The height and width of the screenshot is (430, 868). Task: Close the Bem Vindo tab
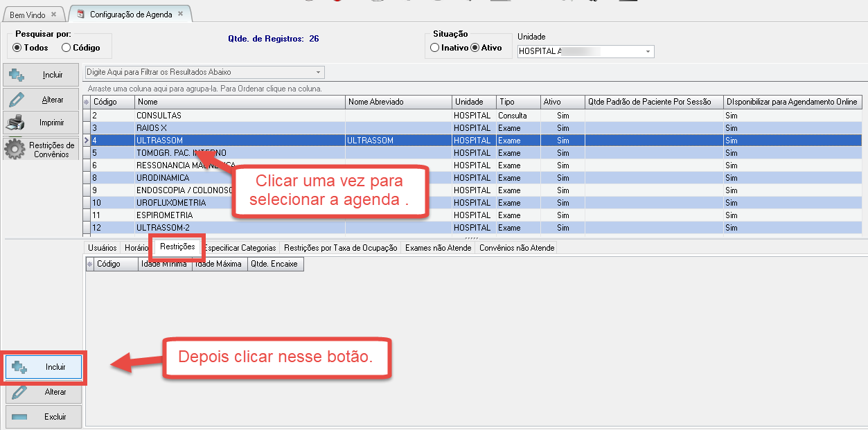pyautogui.click(x=54, y=15)
